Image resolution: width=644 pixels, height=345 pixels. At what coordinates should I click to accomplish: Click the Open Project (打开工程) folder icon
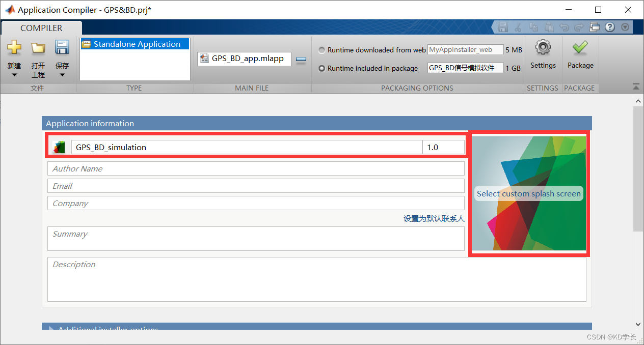click(38, 48)
